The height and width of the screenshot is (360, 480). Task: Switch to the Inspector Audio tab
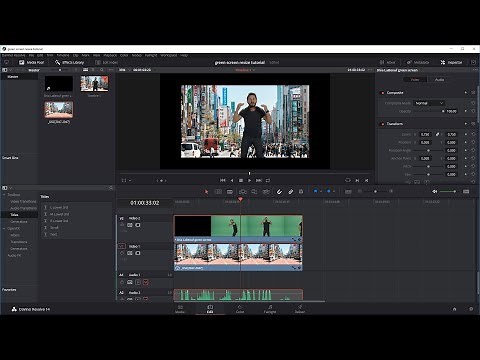tap(439, 80)
